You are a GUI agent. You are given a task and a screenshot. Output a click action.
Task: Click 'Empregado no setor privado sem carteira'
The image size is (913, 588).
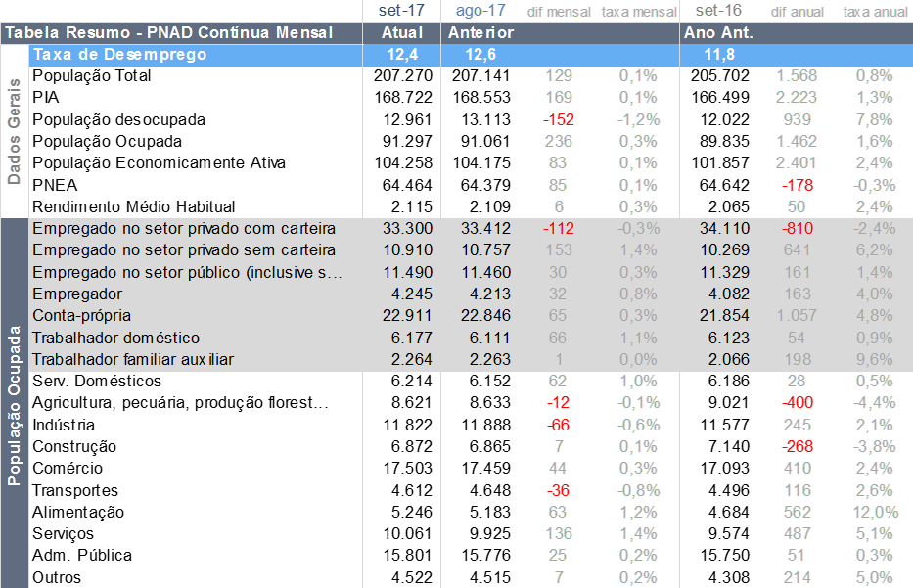184,250
